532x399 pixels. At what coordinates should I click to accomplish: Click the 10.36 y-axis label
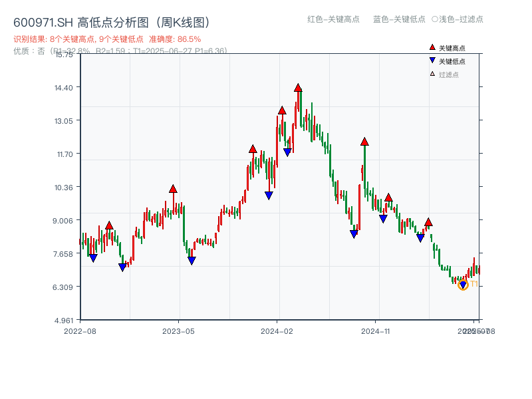click(x=63, y=188)
